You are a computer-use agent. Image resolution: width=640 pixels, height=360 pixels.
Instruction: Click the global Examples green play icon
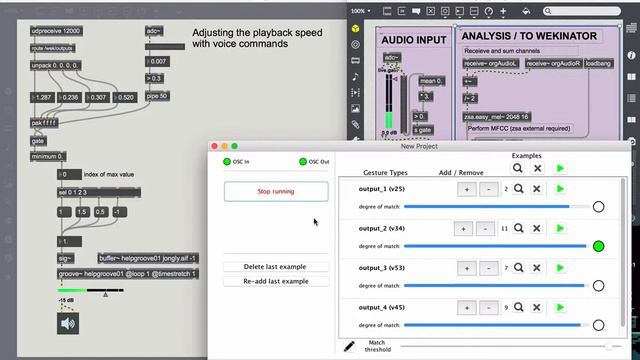point(560,168)
